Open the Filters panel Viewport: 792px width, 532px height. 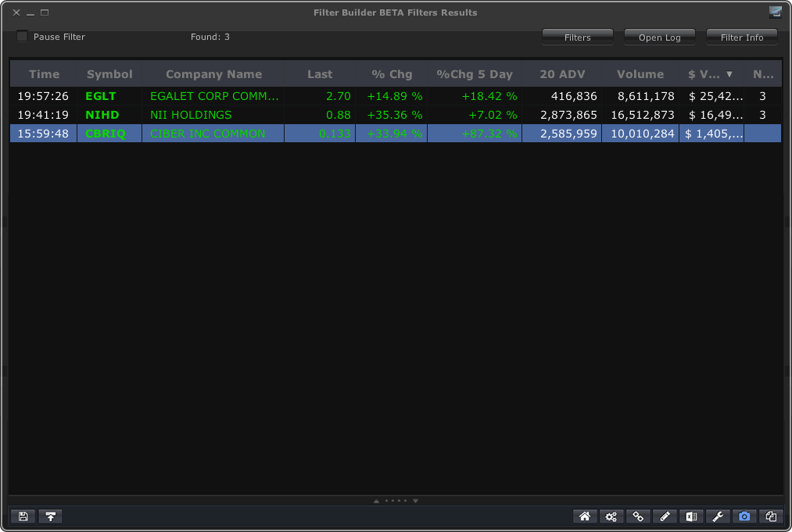pos(577,37)
